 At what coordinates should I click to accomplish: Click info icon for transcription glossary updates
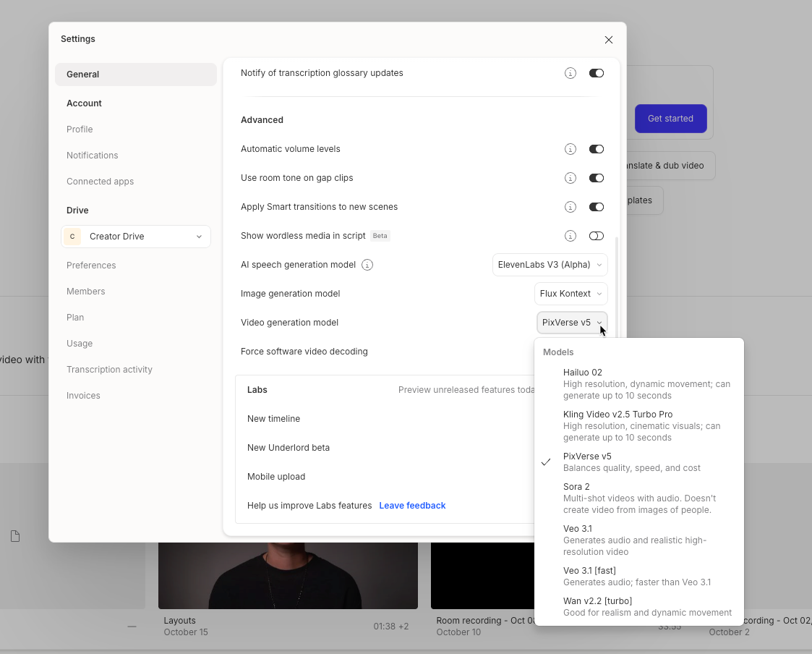pyautogui.click(x=570, y=73)
